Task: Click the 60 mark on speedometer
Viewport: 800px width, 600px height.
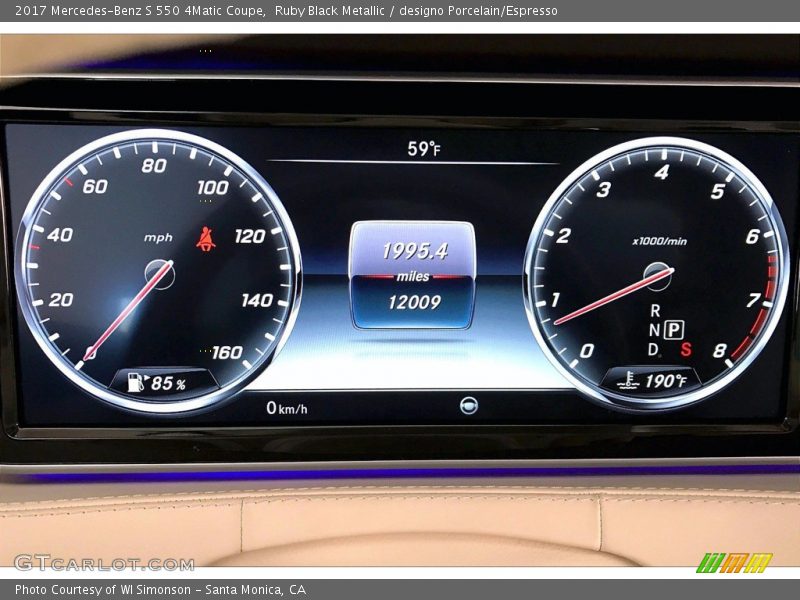Action: pyautogui.click(x=95, y=187)
